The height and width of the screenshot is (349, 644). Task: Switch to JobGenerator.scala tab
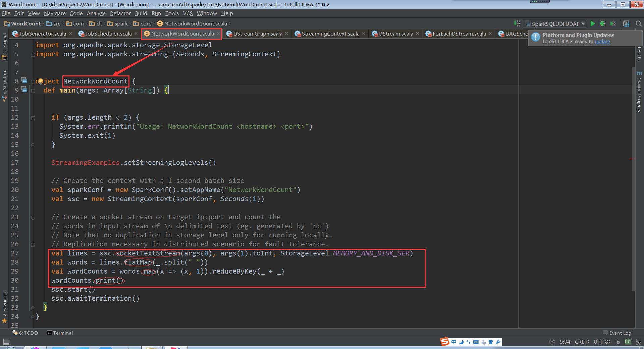coord(42,34)
